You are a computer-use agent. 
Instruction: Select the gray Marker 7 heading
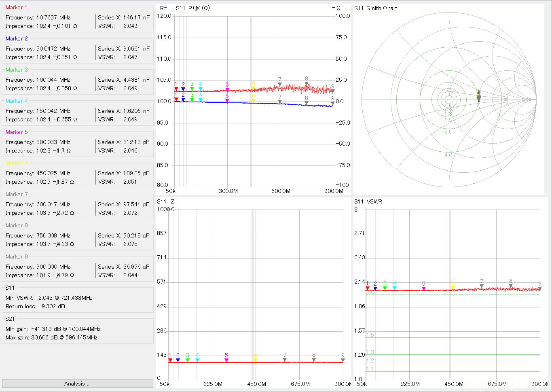[17, 194]
